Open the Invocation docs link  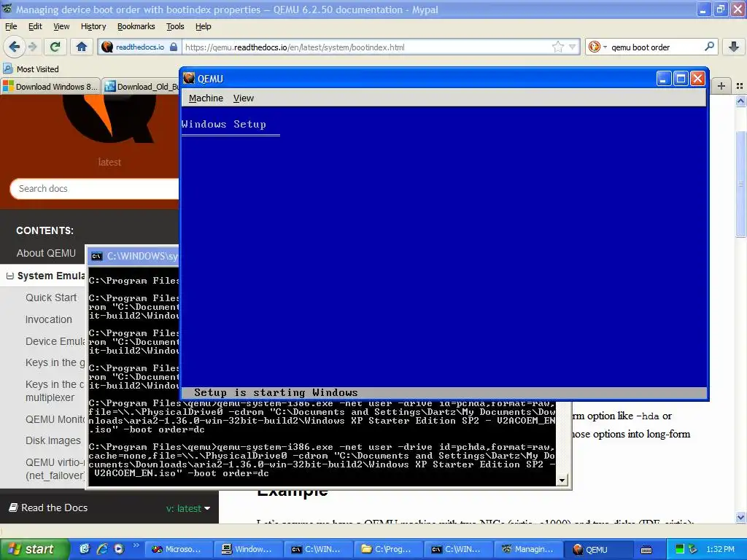(x=49, y=319)
